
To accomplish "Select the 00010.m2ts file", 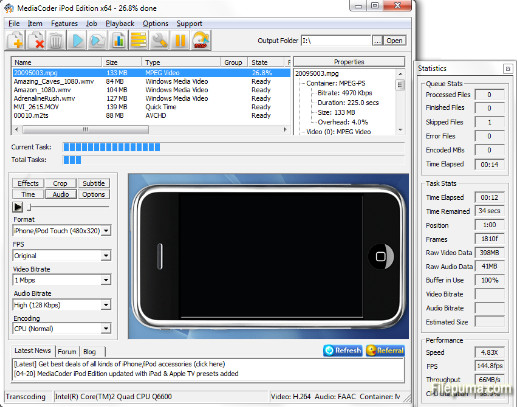I will click(151, 115).
